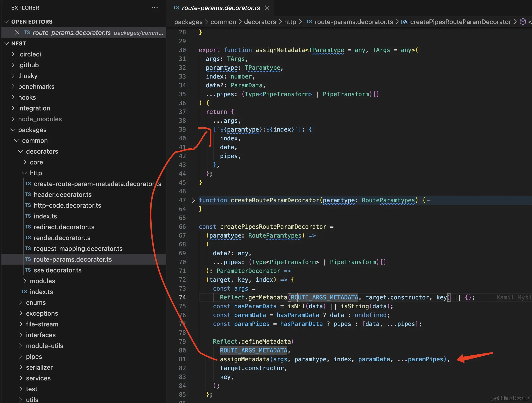Select route-params.decorator.ts in file tree
The width and height of the screenshot is (532, 403).
click(83, 259)
